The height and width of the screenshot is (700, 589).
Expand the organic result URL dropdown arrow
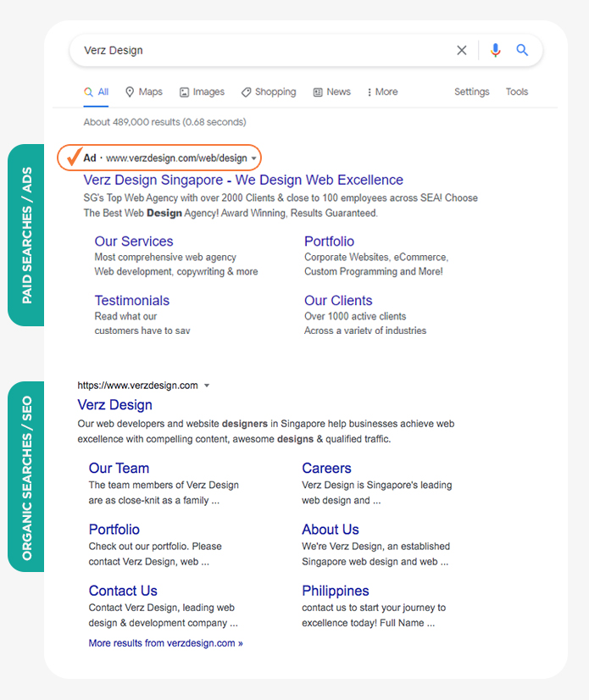(207, 386)
